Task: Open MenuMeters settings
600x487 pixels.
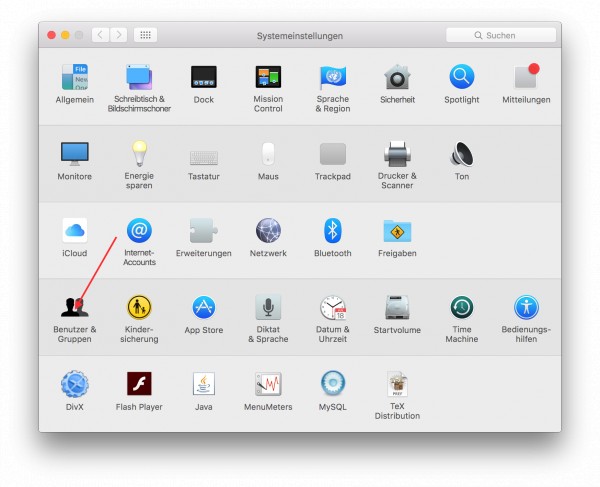Action: [x=268, y=383]
